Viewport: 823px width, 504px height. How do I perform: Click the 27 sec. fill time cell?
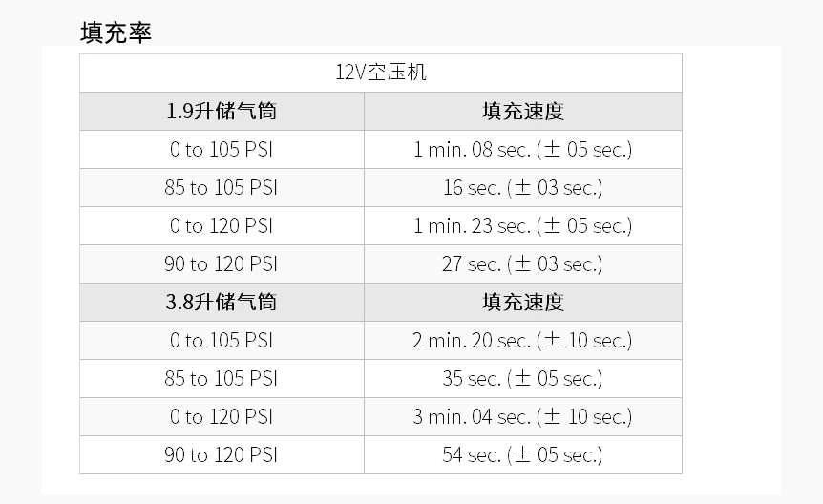[523, 264]
